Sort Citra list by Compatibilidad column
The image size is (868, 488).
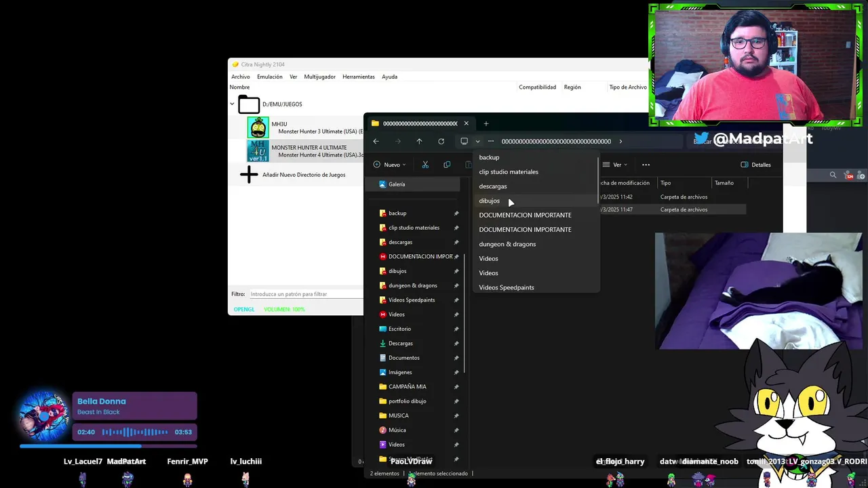point(537,87)
